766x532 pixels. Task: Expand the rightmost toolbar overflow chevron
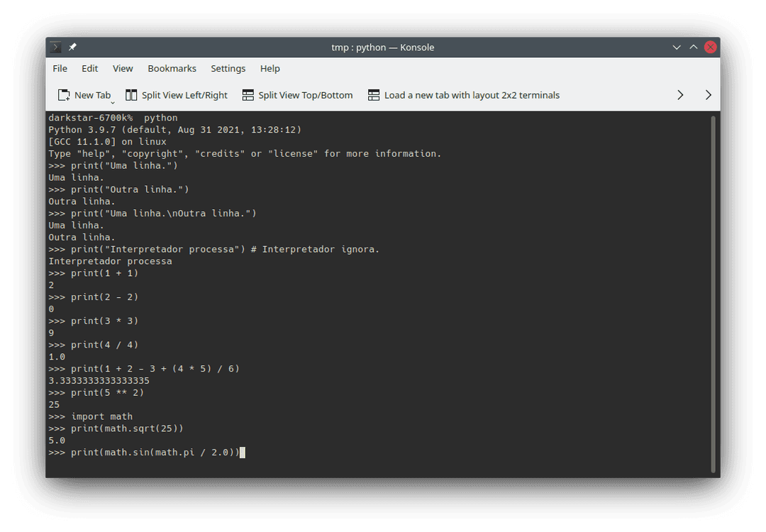click(708, 94)
